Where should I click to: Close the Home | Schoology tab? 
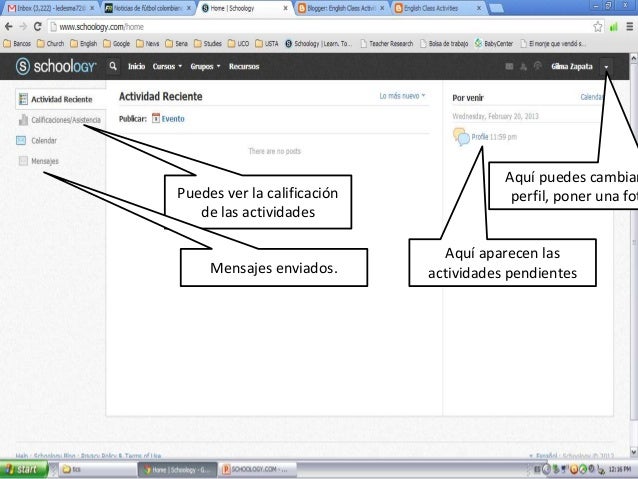pyautogui.click(x=285, y=8)
